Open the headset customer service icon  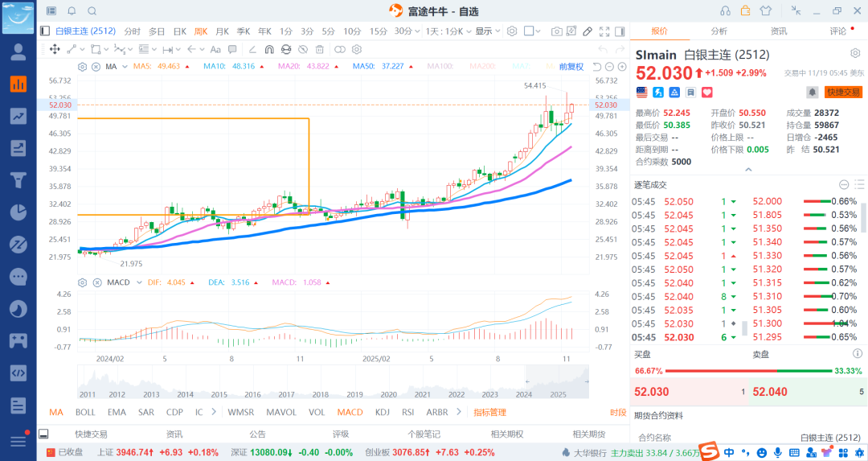point(725,11)
